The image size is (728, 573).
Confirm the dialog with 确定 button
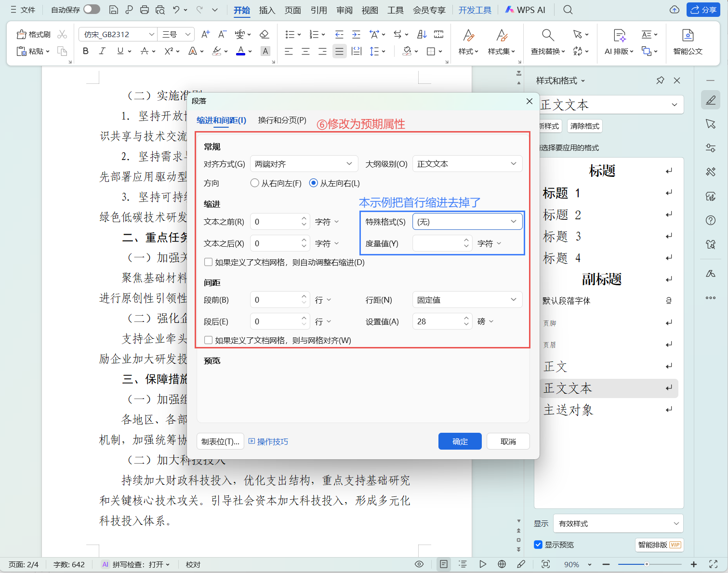coord(460,441)
